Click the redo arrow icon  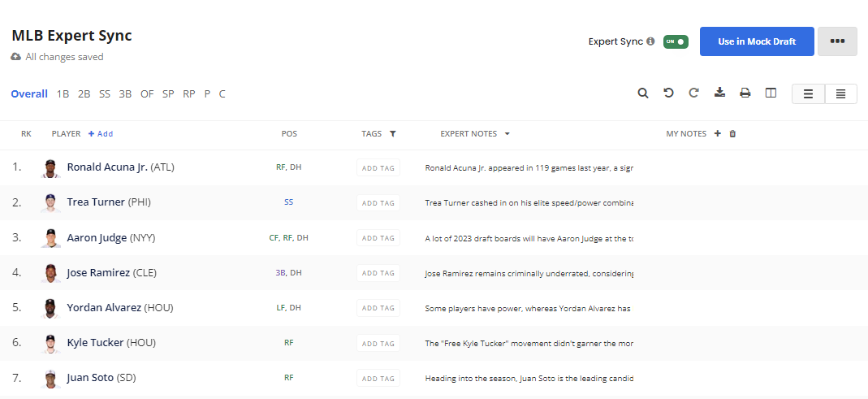(x=693, y=93)
